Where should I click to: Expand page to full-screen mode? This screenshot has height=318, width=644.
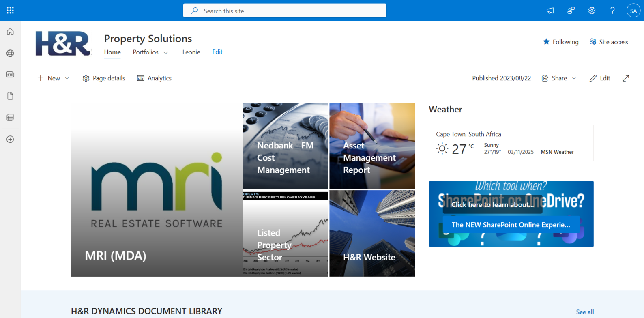pos(626,78)
